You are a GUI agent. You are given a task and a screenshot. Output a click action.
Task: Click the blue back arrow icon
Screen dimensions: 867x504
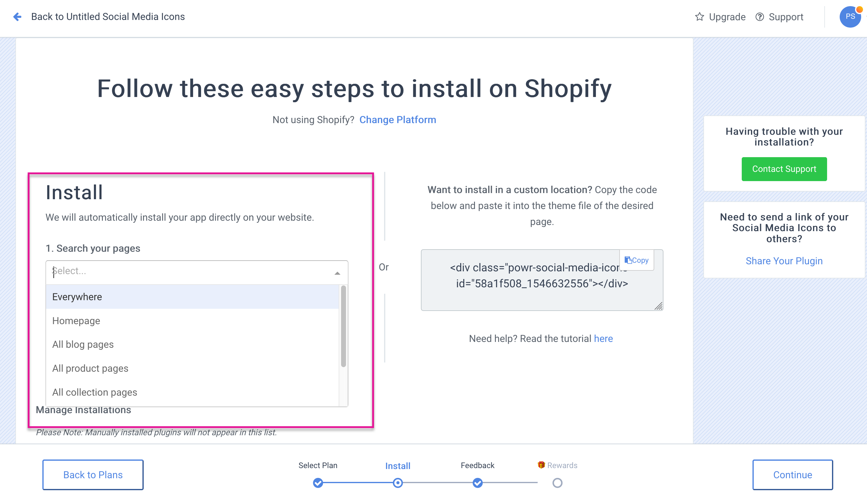(x=17, y=17)
